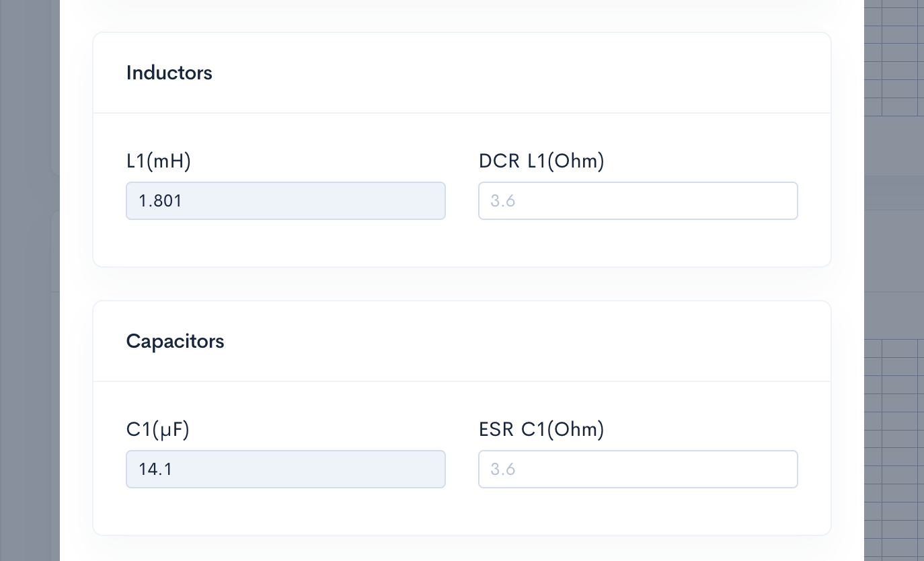Screen dimensions: 924x561
Task: Click the ESR C1(Ohm) field label
Action: (541, 429)
